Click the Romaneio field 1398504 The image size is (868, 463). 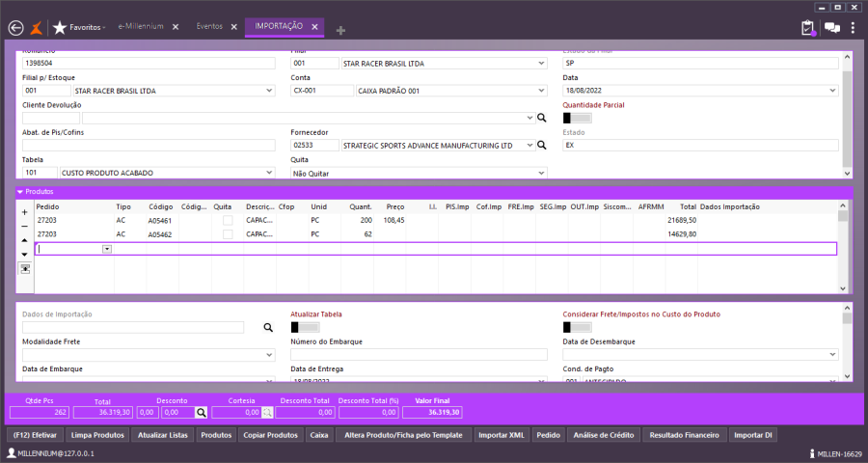[149, 63]
